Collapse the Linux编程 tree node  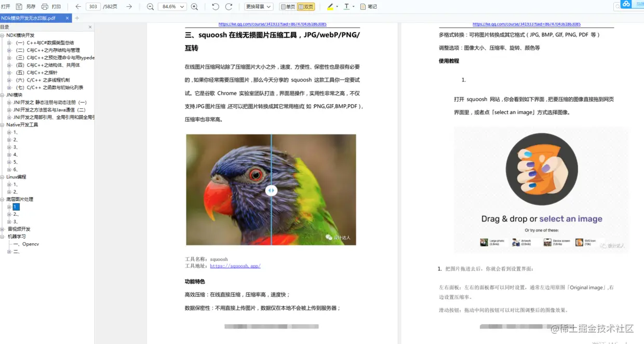tap(2, 177)
